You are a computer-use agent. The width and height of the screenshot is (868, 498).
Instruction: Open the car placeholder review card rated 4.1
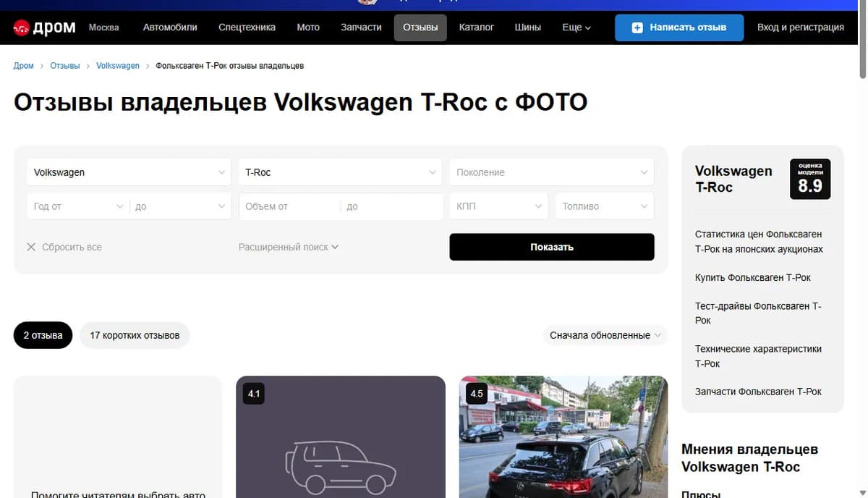tap(341, 436)
